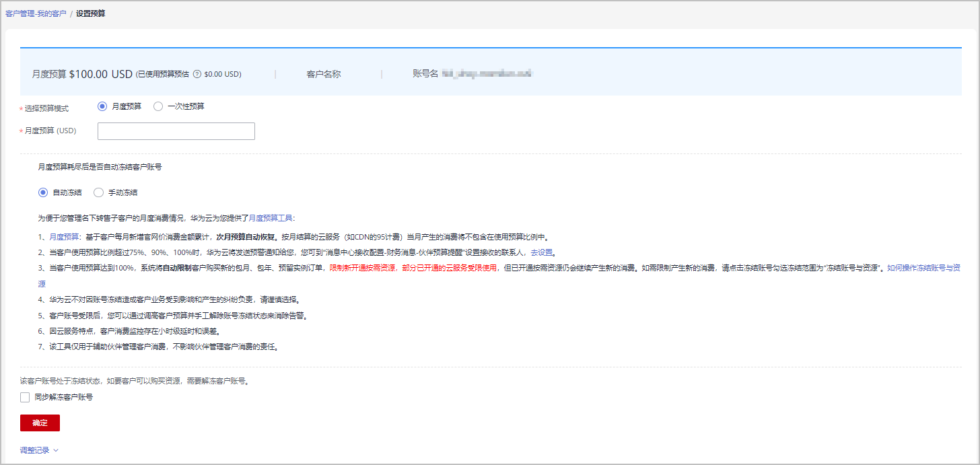Image resolution: width=980 pixels, height=465 pixels.
Task: Focus the 月度预算 (USD) input field
Action: [x=176, y=131]
